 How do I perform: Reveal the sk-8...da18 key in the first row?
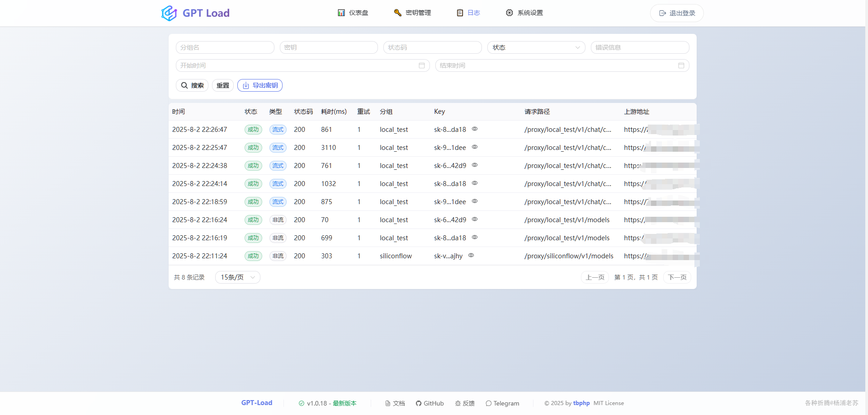coord(475,129)
